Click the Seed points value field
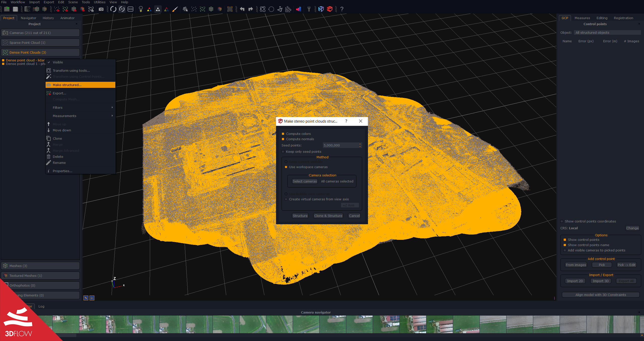The image size is (644, 341). [340, 145]
